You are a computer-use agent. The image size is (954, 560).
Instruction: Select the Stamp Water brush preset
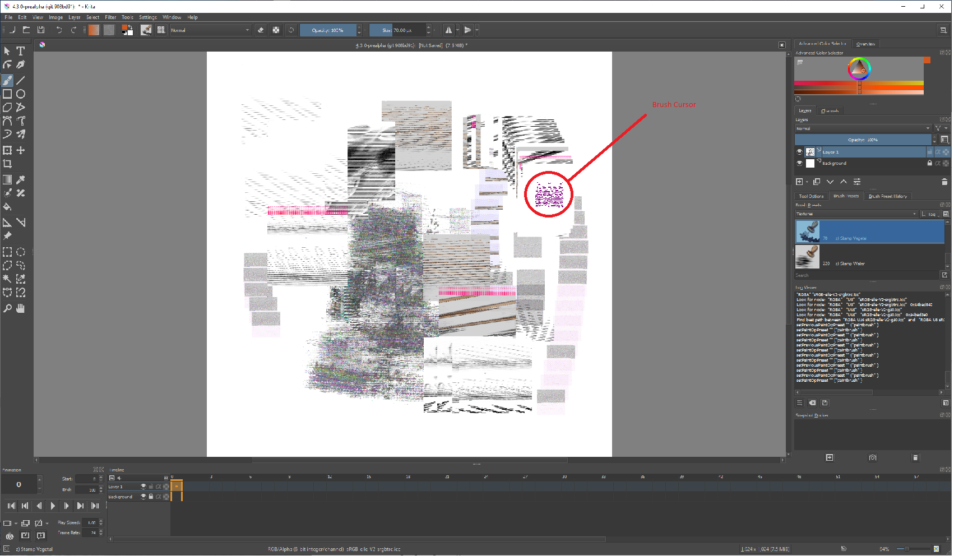point(870,257)
